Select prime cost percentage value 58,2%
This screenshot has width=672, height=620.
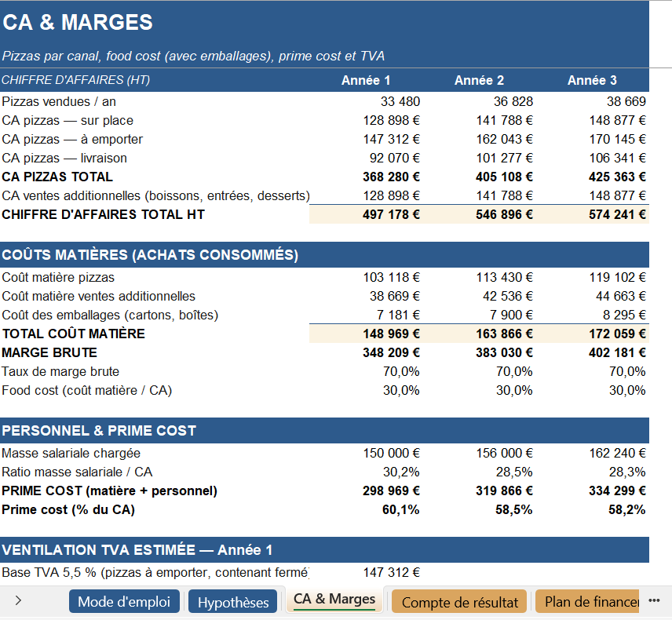click(627, 509)
